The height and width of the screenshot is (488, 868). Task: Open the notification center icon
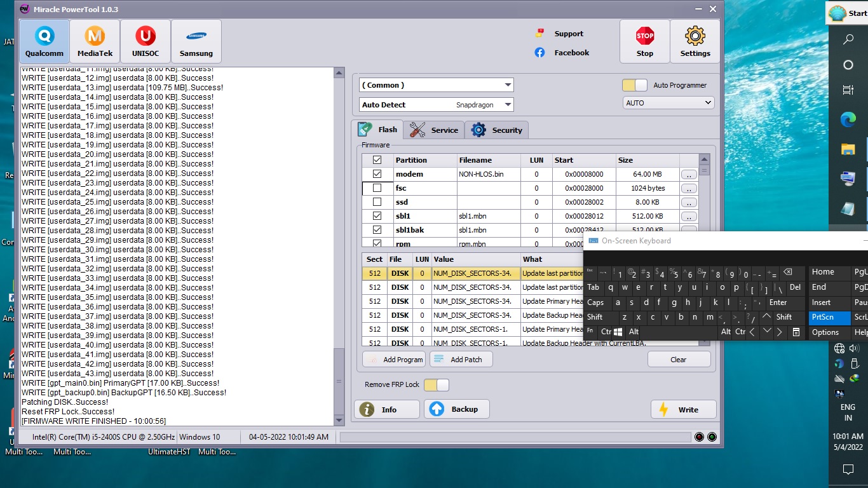(848, 470)
